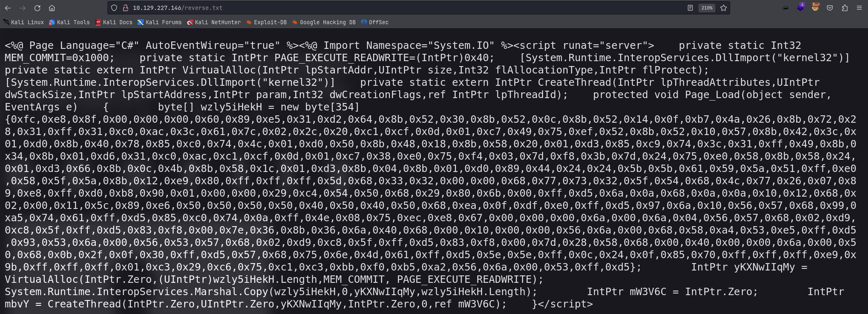Open the Burp proxy extension

tap(815, 7)
